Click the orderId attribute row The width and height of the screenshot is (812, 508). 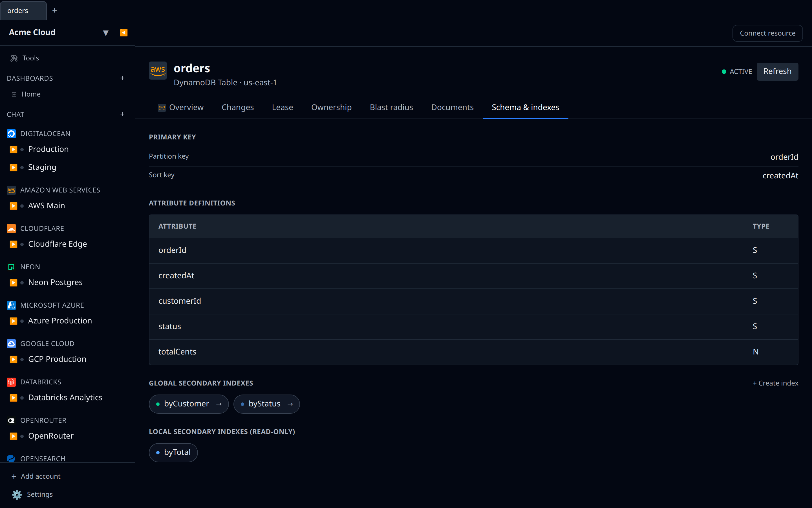pos(473,250)
